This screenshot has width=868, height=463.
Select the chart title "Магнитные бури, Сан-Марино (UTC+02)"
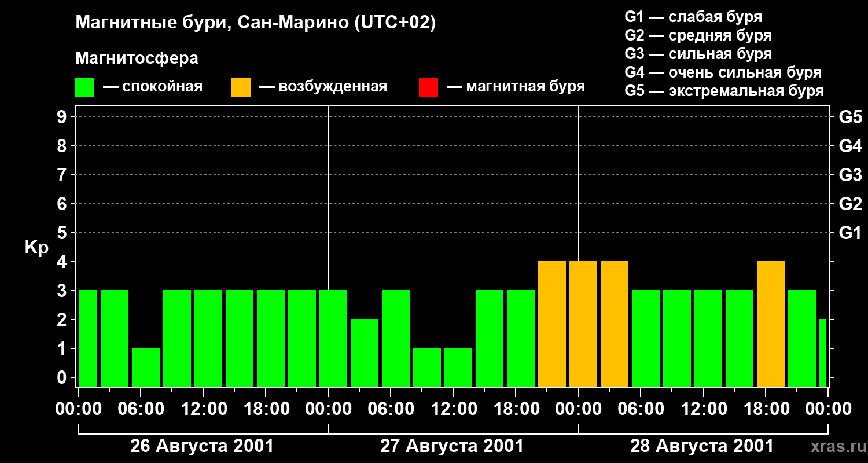[256, 23]
